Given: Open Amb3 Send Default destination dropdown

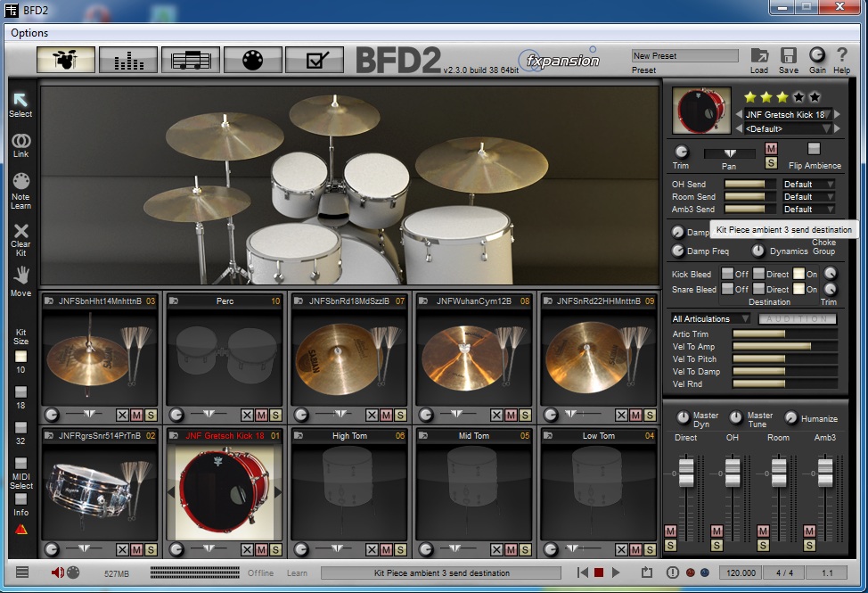Looking at the screenshot, I should tap(808, 210).
